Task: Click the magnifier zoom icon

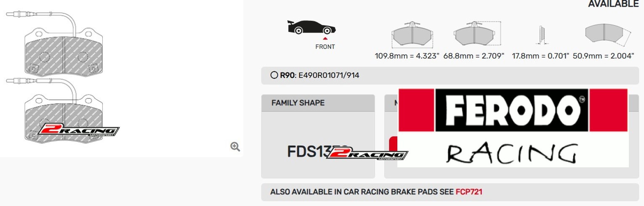Action: 235,147
